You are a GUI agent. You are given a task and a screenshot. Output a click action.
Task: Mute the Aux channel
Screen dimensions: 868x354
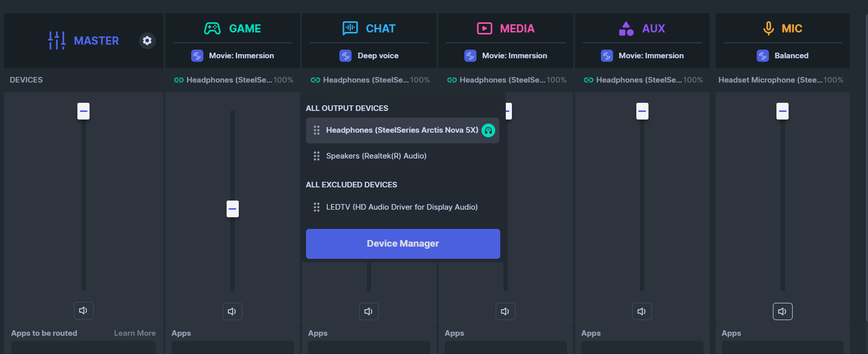pos(642,311)
